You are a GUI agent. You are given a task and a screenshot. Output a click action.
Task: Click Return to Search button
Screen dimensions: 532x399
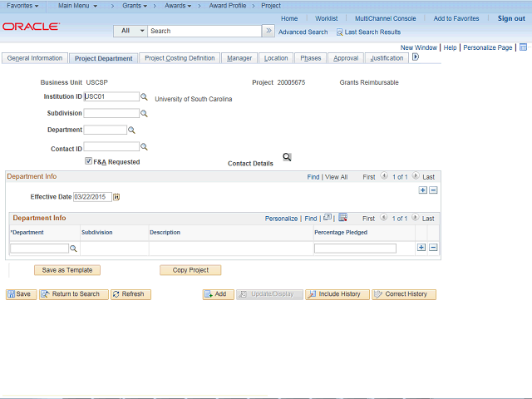[x=74, y=294]
